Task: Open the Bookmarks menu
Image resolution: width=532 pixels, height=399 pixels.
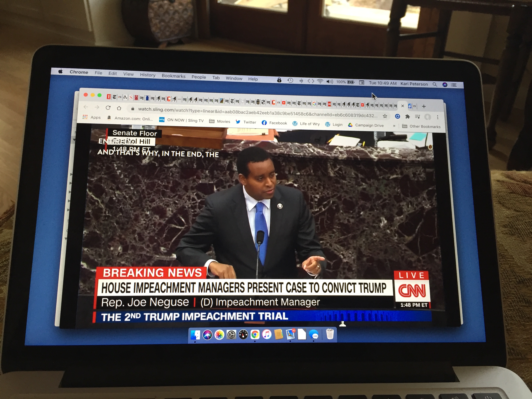Action: point(173,76)
